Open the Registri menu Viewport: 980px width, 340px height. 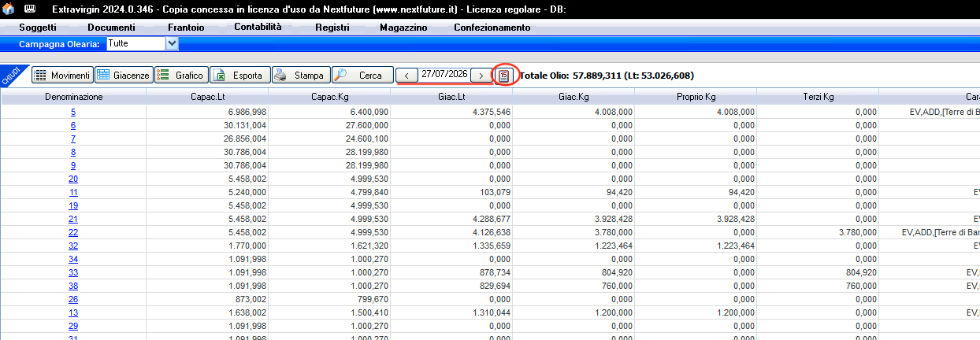tap(332, 28)
